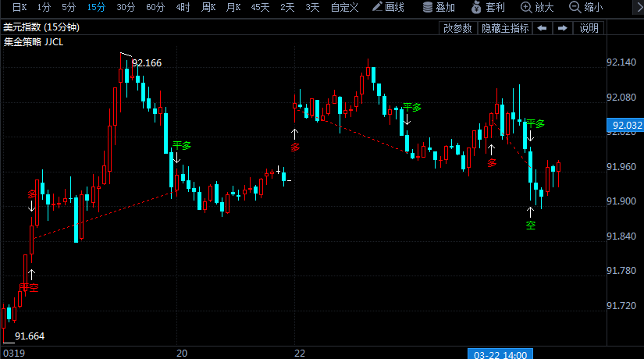Click the 92.032 current price tag
The width and height of the screenshot is (644, 359).
(625, 126)
